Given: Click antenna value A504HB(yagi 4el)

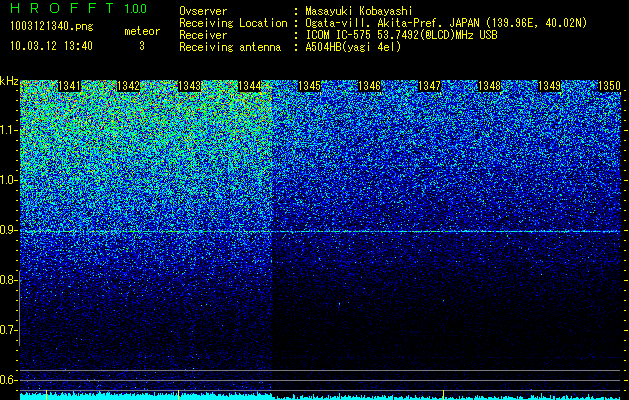Looking at the screenshot, I should [x=353, y=47].
